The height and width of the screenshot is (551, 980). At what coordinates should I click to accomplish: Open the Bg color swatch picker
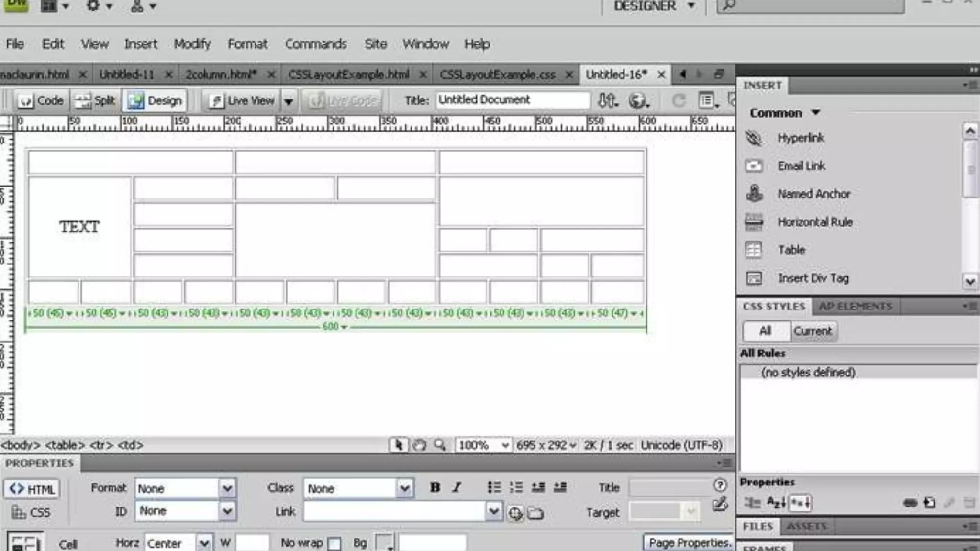click(x=384, y=543)
